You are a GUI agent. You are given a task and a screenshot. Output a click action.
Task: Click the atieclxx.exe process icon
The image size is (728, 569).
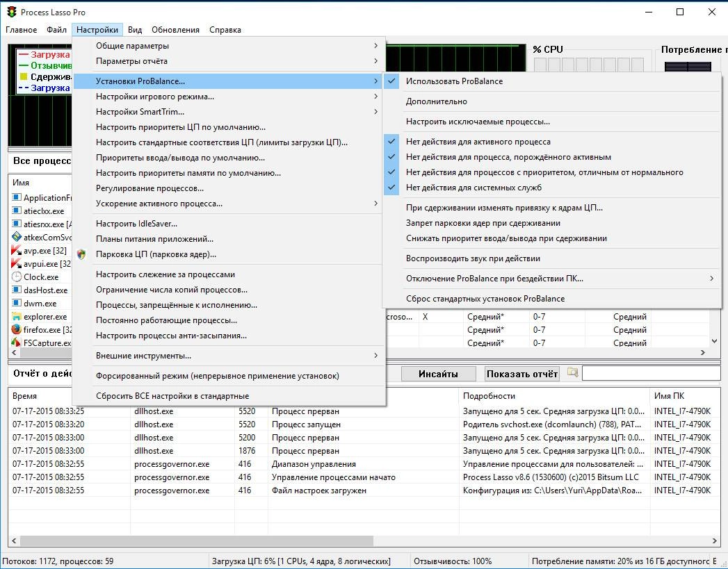point(16,211)
